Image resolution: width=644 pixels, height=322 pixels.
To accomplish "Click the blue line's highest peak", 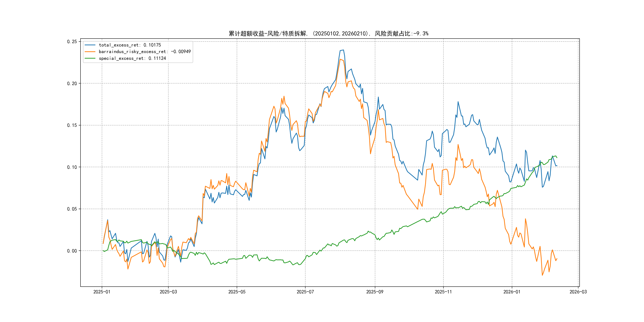I will pyautogui.click(x=343, y=50).
